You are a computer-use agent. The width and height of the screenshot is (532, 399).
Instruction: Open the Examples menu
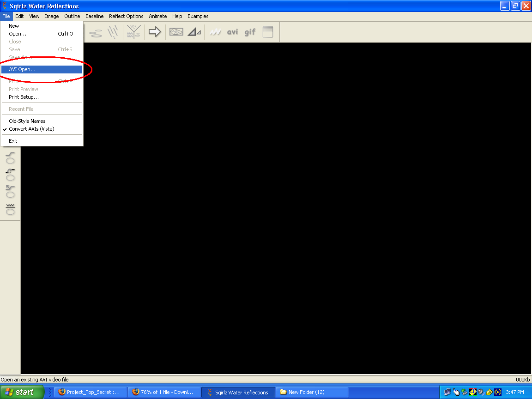[198, 16]
